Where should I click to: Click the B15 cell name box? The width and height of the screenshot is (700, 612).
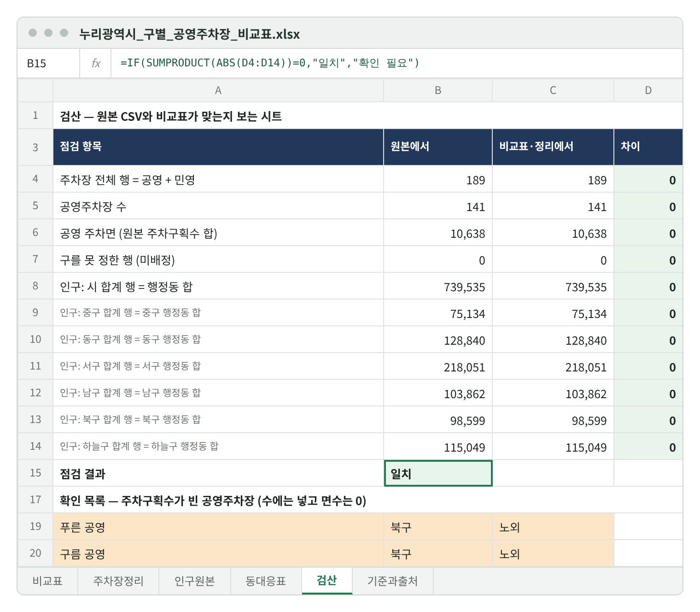coord(48,63)
